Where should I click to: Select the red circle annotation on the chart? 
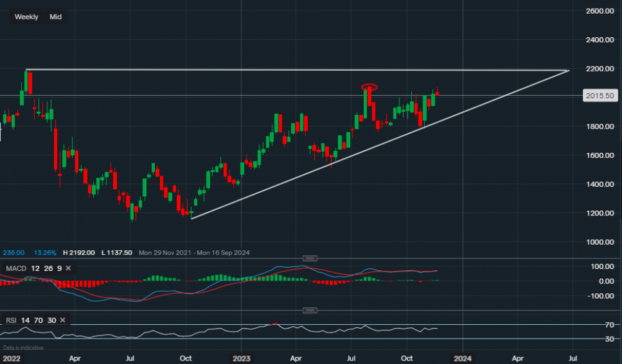coord(370,88)
